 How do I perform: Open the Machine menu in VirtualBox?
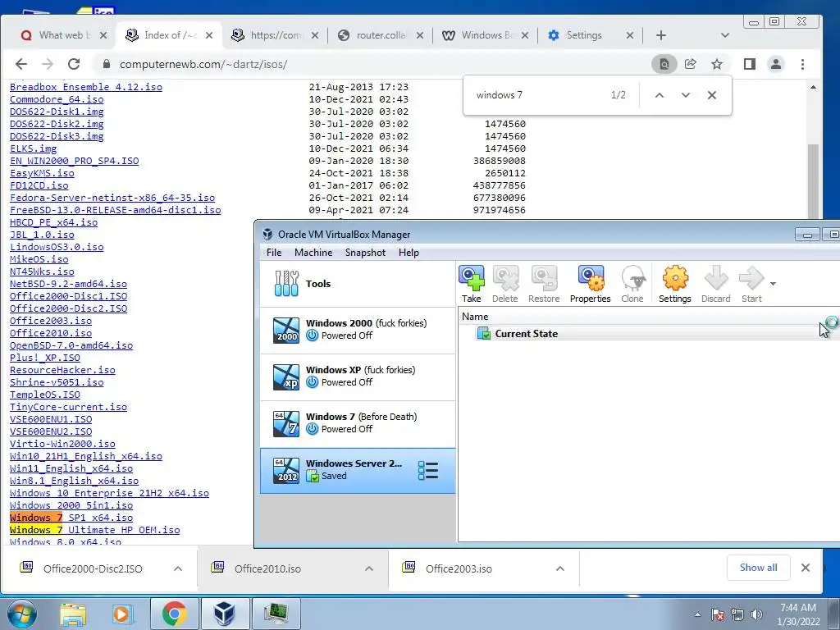(x=313, y=253)
